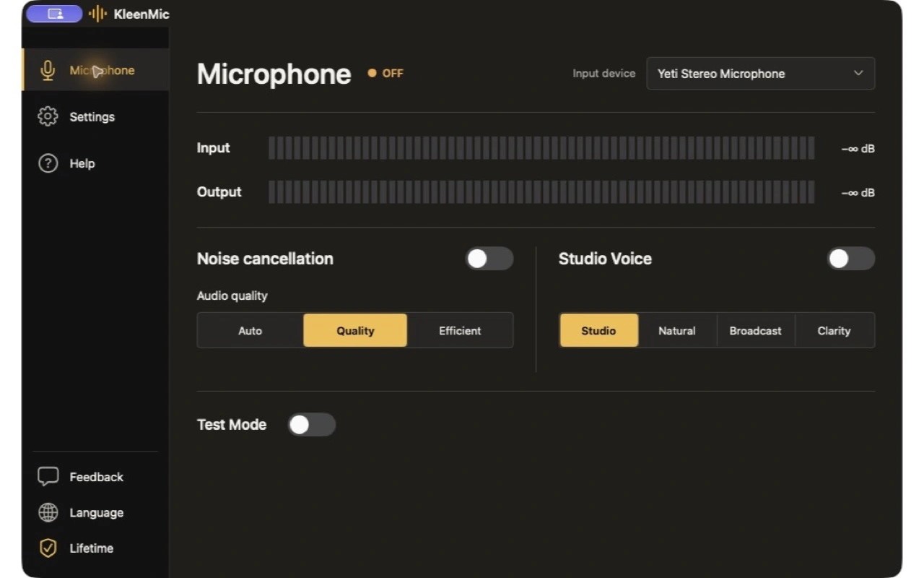Enable the Noise cancellation switch
This screenshot has width=924, height=578.
coord(489,259)
